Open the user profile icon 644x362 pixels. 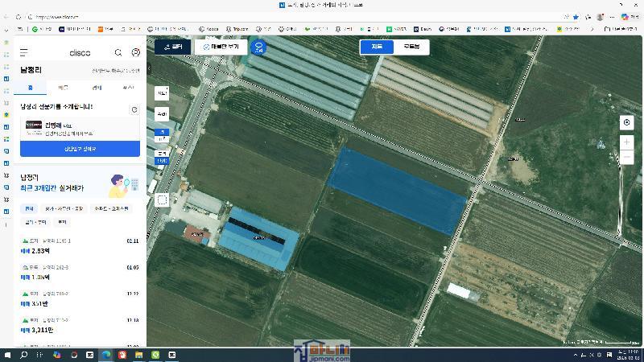136,53
